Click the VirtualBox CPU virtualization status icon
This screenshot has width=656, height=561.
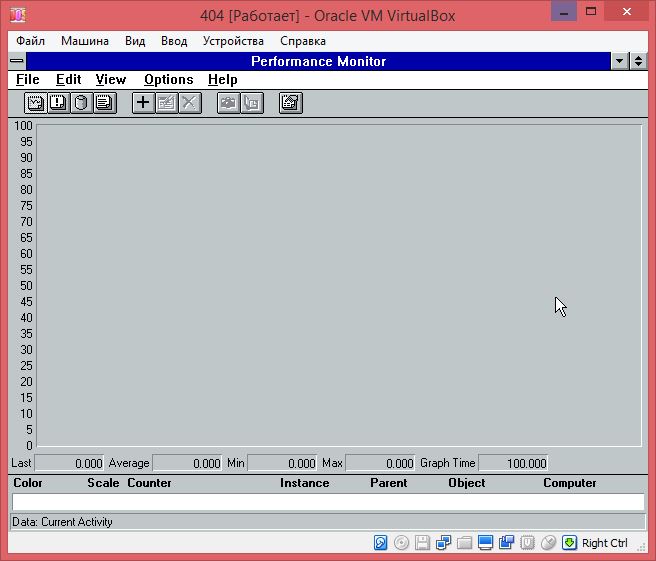click(x=527, y=543)
